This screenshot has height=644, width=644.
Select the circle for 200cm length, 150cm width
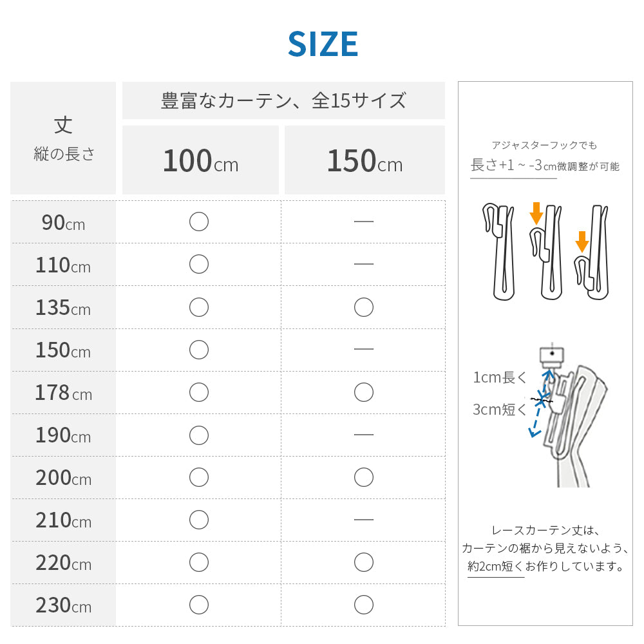click(x=364, y=477)
